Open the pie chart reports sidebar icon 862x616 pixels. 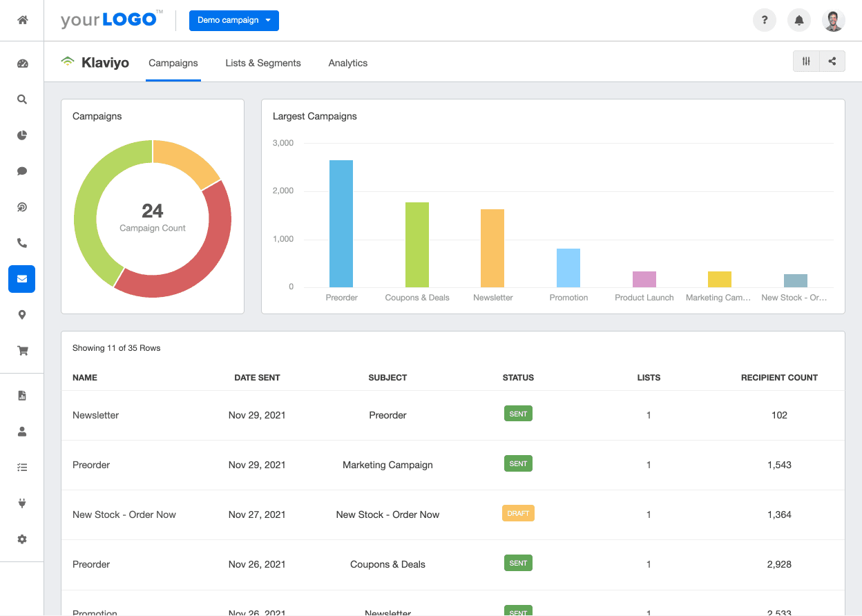21,135
